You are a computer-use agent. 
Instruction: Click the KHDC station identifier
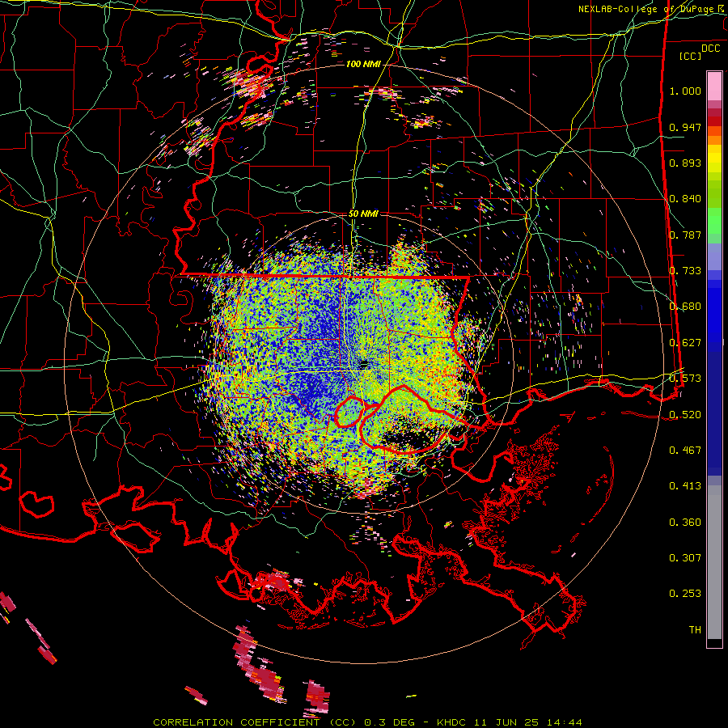pyautogui.click(x=451, y=722)
